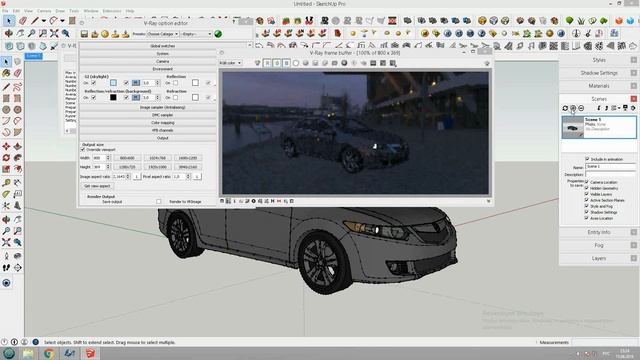
Task: Click the save image icon in frame buffer toolbar
Action: (x=315, y=63)
